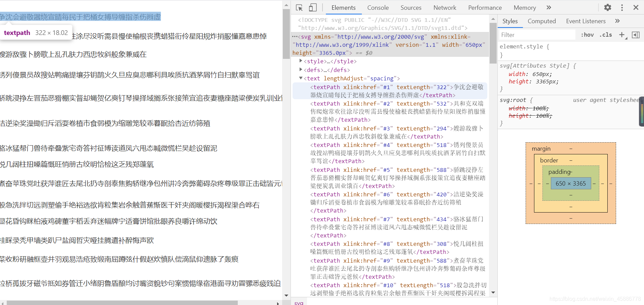
Task: Toggle the device toolbar icon
Action: click(x=313, y=7)
